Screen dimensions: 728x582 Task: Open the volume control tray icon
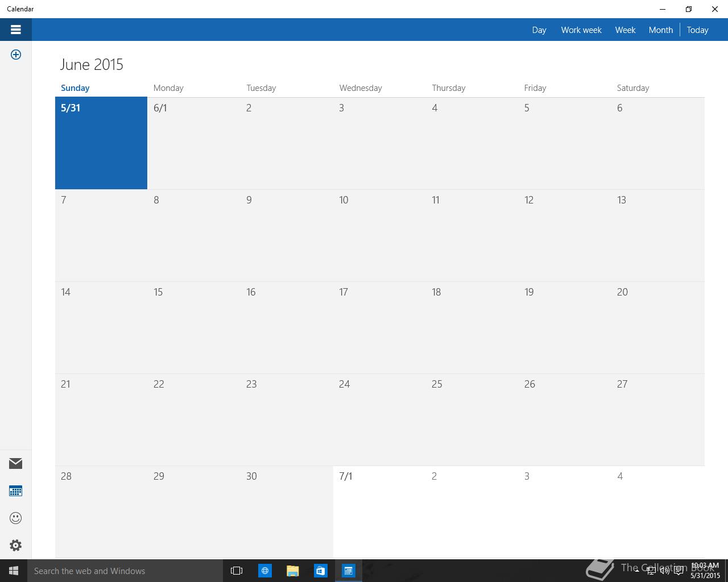click(x=664, y=571)
